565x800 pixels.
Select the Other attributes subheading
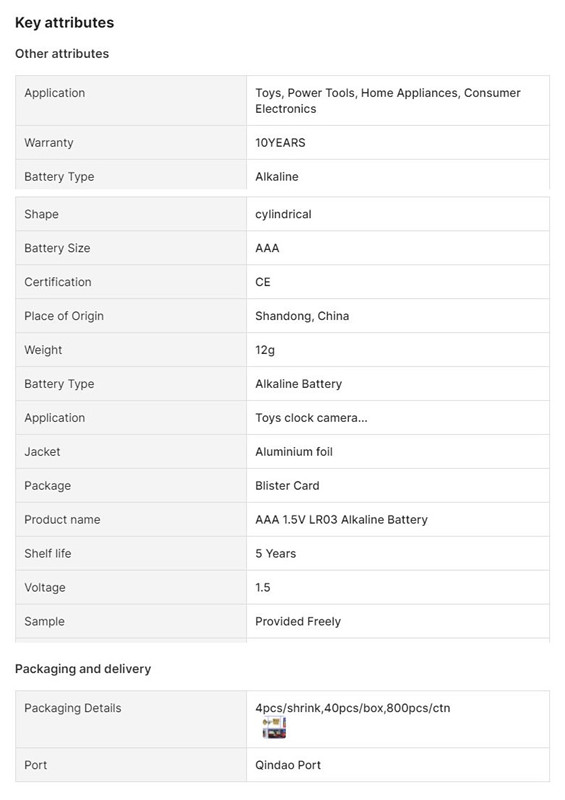click(62, 54)
